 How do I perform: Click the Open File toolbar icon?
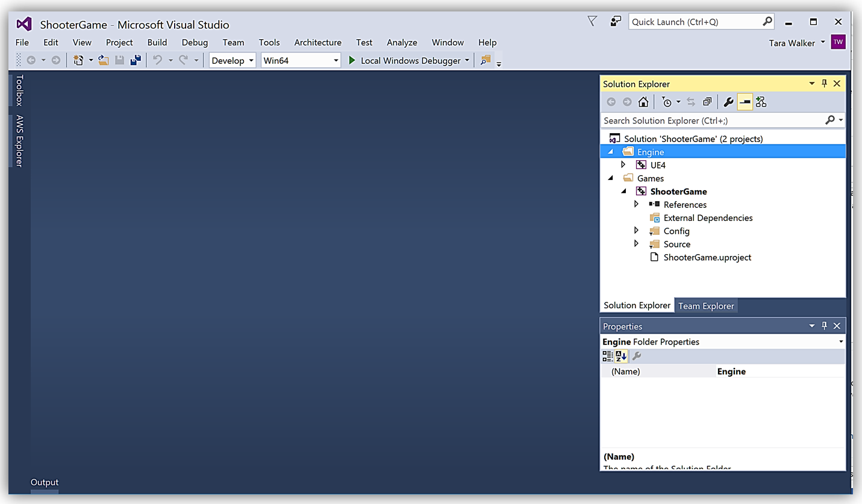pos(104,60)
